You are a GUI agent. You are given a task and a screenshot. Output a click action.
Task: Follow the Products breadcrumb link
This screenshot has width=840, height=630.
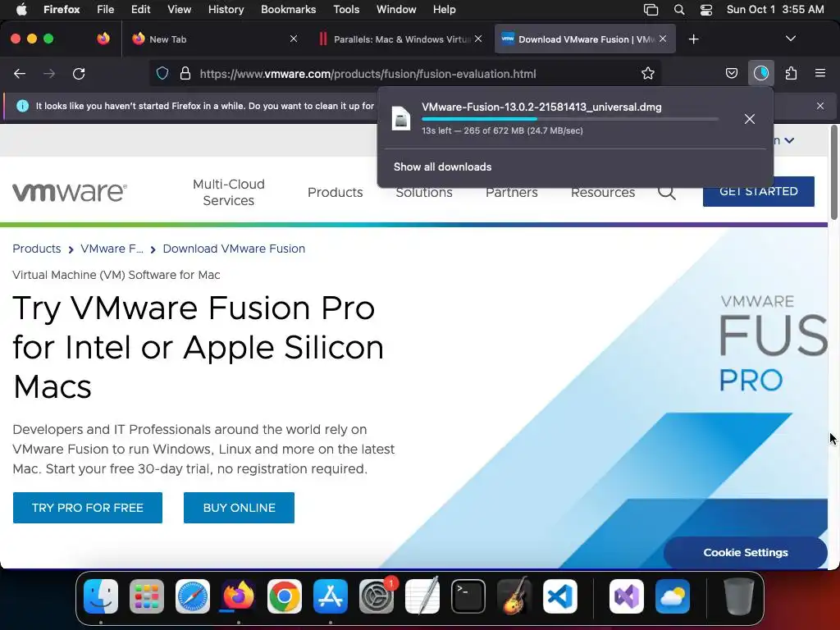tap(37, 249)
